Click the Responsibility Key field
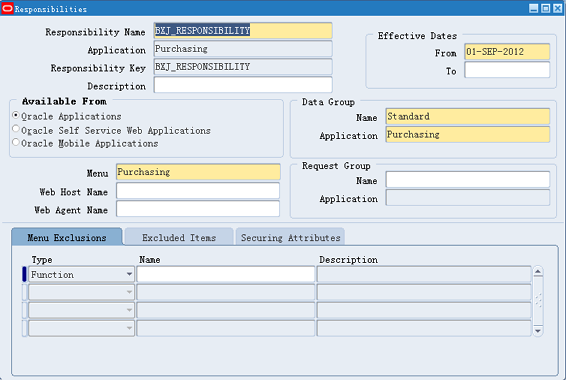Screen dimensions: 566x380 click(x=243, y=67)
